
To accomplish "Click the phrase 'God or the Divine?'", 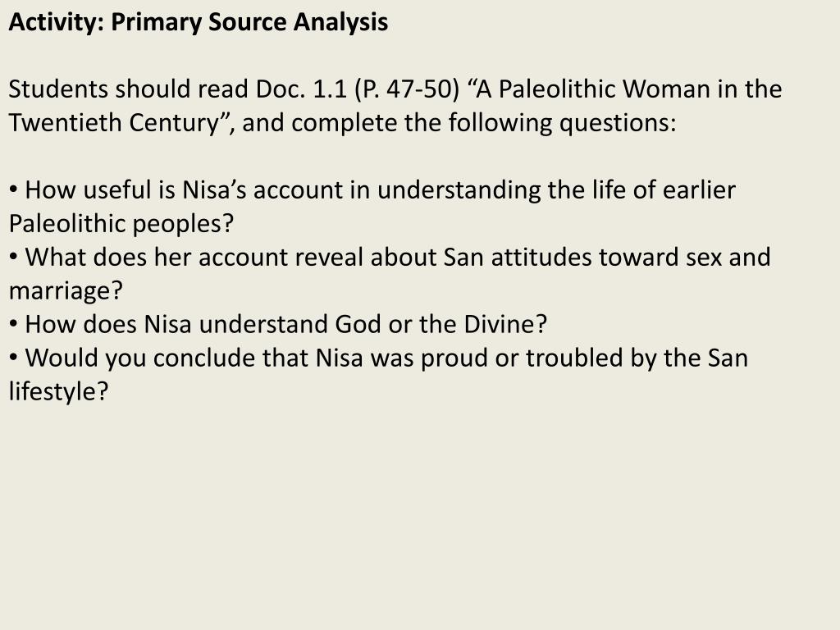I will tap(441, 325).
